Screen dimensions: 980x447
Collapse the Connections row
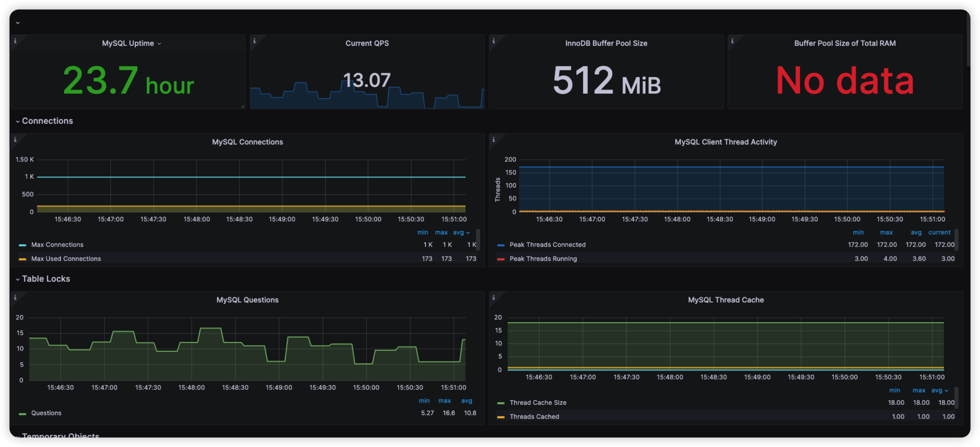[44, 121]
